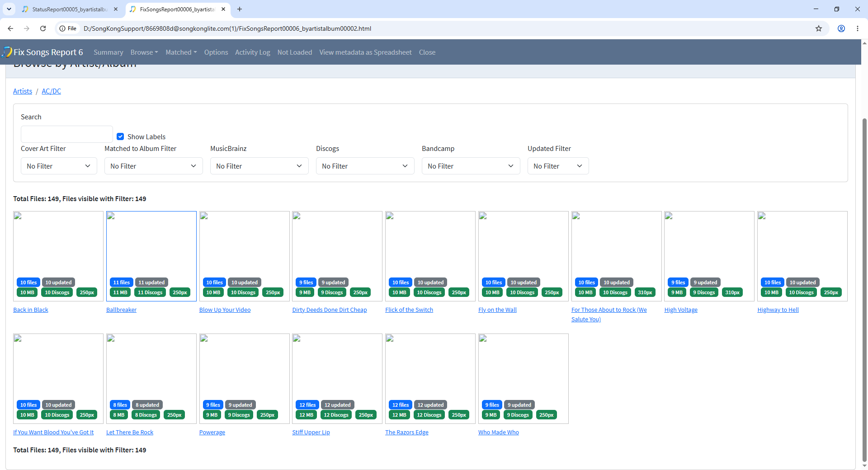Click the Fly on the Wall cover thumbnail
The height and width of the screenshot is (470, 868).
point(524,256)
